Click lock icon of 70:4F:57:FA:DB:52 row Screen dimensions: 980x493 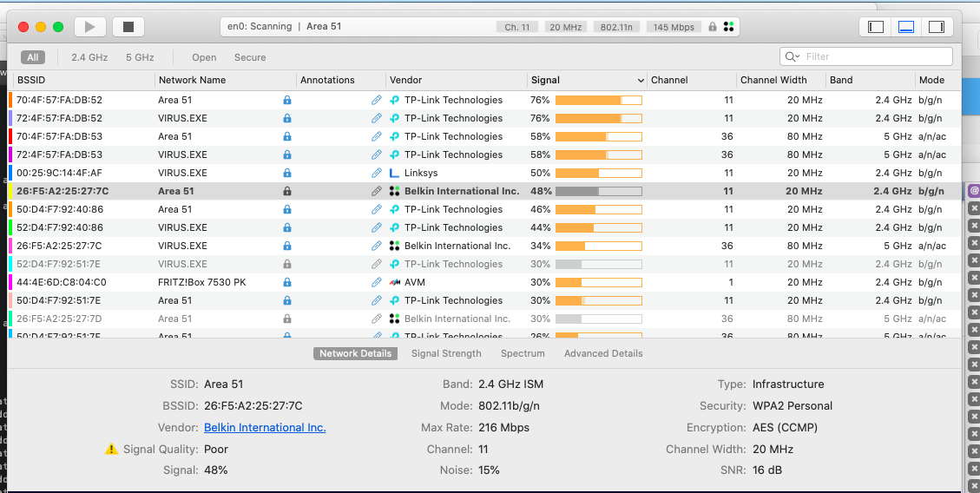(286, 100)
